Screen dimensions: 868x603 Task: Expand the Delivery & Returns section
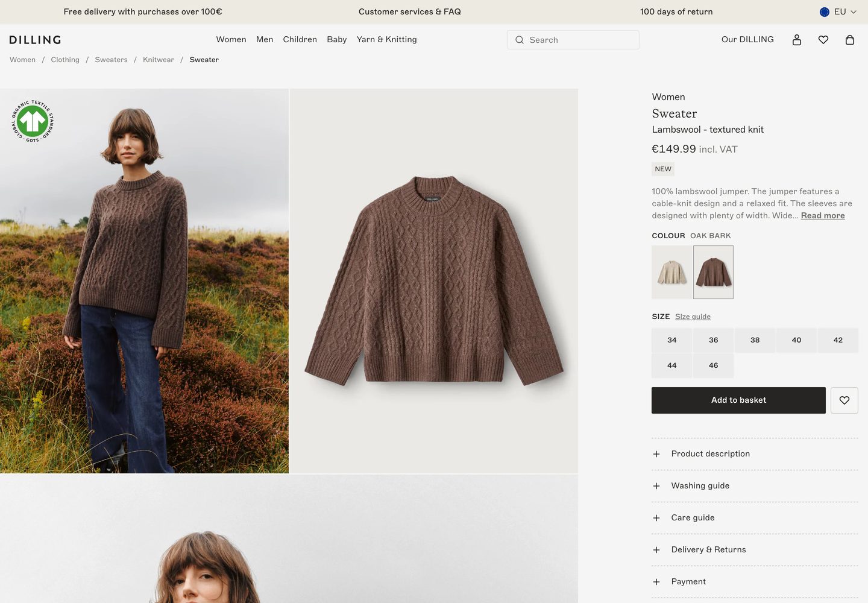(755, 550)
